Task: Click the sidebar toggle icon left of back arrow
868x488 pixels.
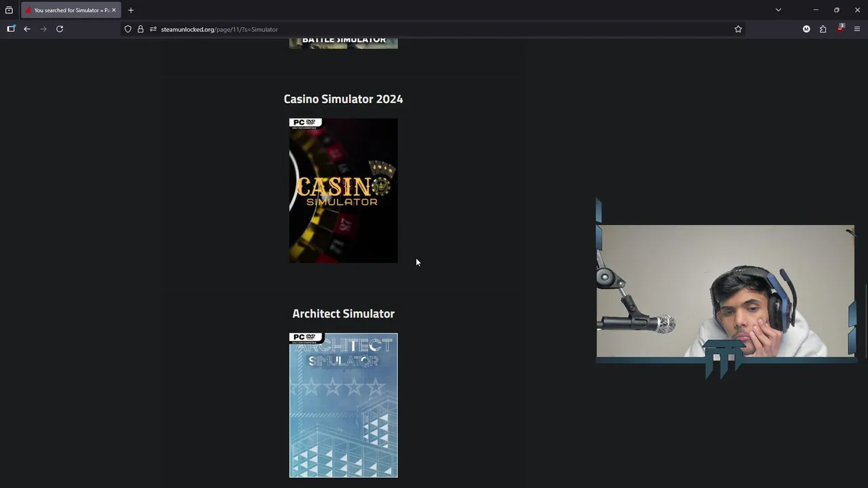Action: pyautogui.click(x=11, y=29)
